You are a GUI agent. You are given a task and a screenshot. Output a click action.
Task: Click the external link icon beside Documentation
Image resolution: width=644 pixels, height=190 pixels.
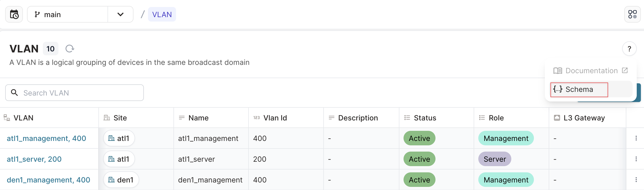625,70
